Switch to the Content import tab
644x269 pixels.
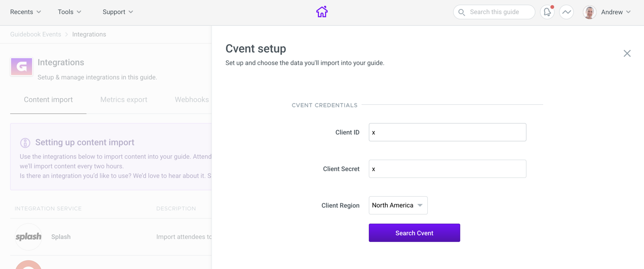pyautogui.click(x=48, y=100)
